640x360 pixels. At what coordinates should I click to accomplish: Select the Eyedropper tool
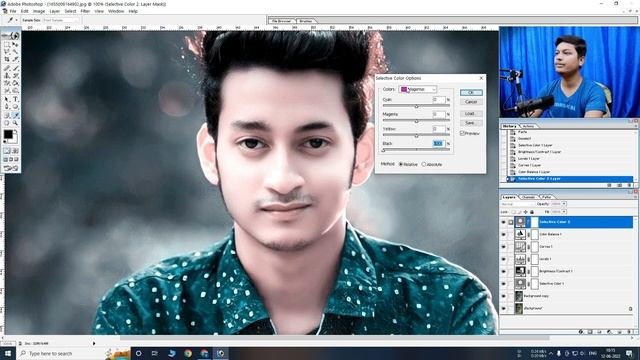coord(15,115)
